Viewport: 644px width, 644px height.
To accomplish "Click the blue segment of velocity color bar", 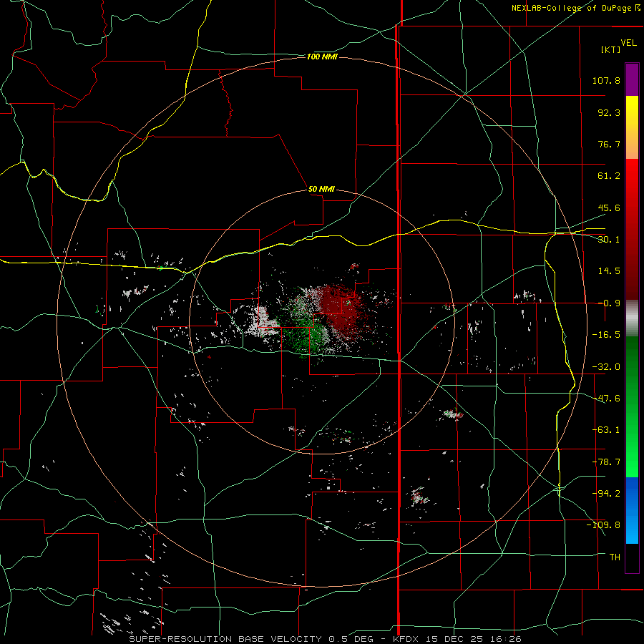I will point(632,510).
